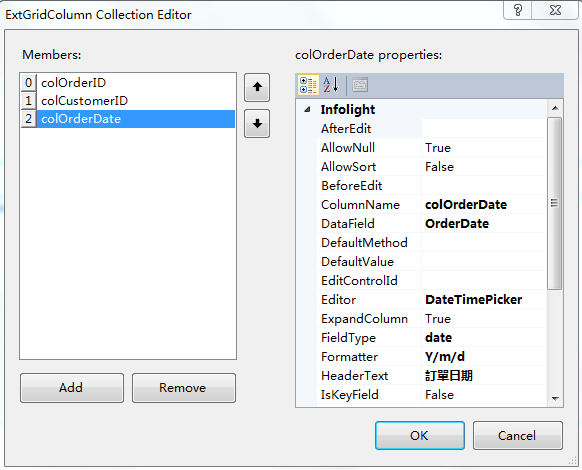Click the Add button

pyautogui.click(x=72, y=388)
